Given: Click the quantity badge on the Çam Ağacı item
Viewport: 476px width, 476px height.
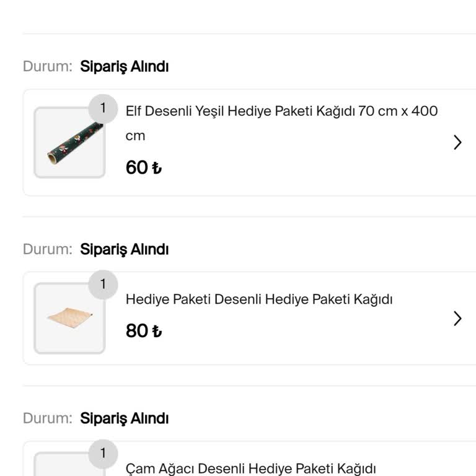Looking at the screenshot, I should tap(104, 454).
